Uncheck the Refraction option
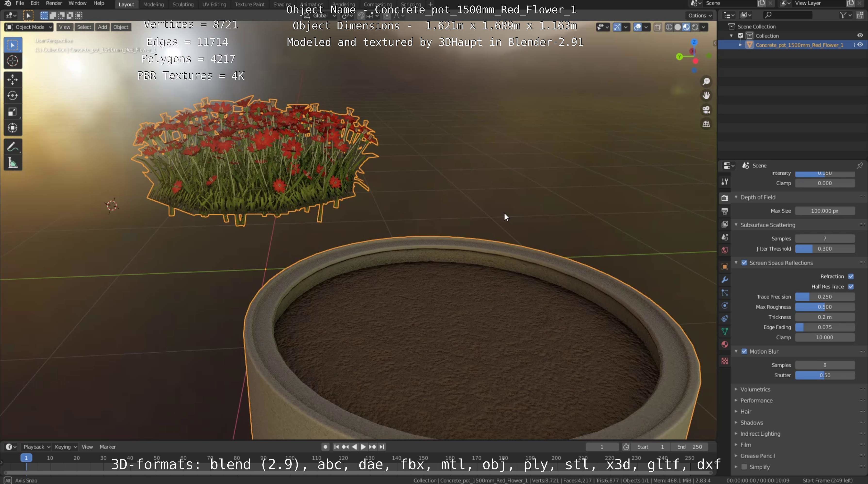This screenshot has width=868, height=484. point(851,277)
